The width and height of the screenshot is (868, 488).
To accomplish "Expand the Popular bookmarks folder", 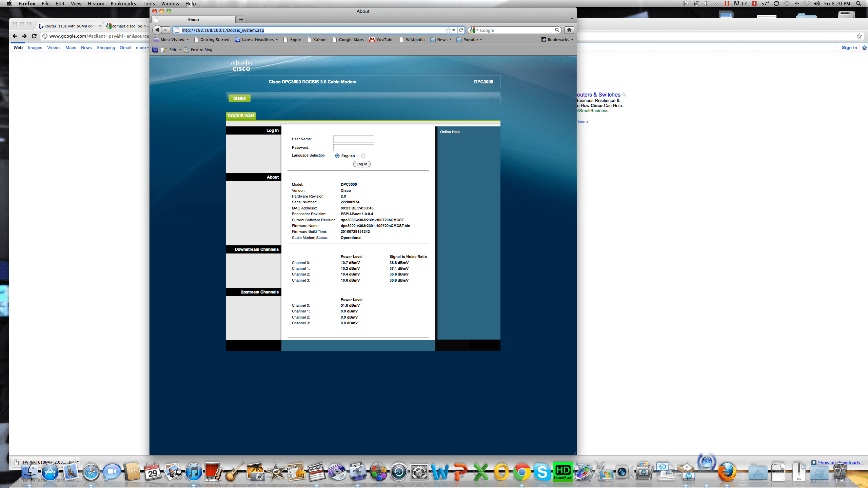I will pos(469,40).
